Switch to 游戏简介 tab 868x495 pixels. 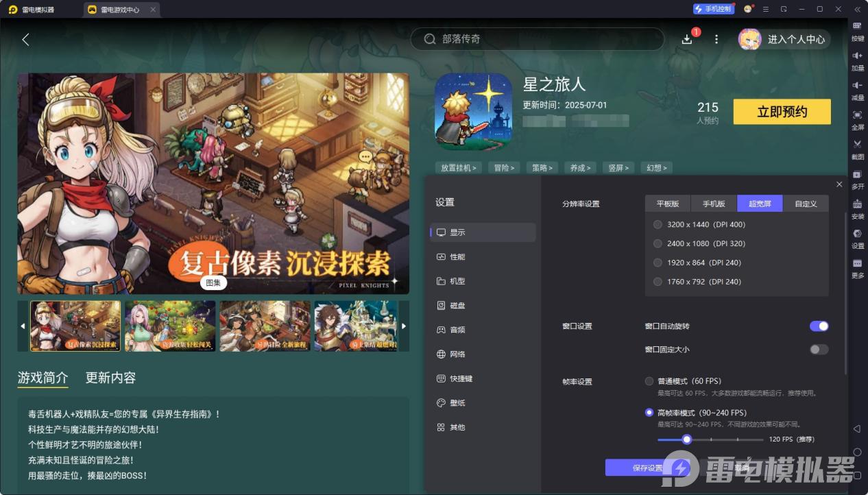coord(43,378)
